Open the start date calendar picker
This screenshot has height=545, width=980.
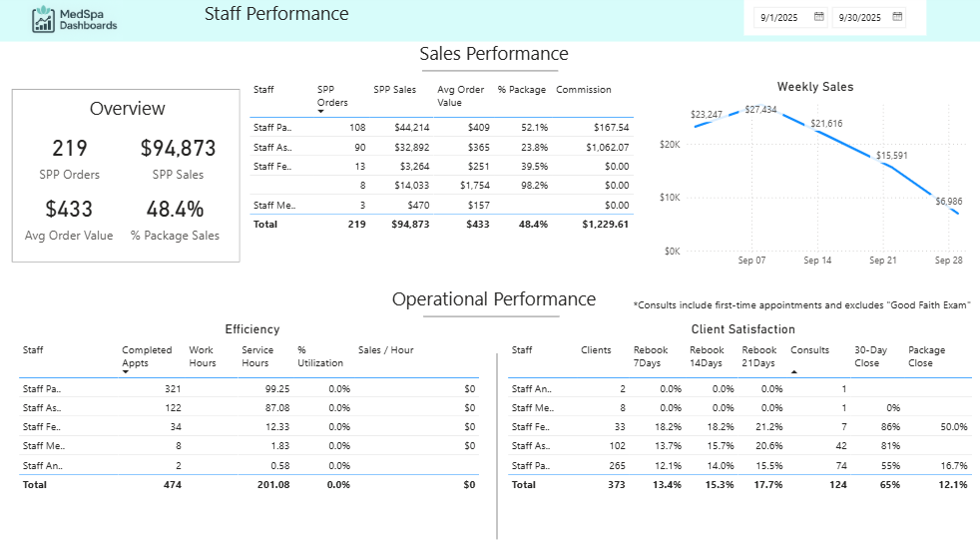pos(819,17)
